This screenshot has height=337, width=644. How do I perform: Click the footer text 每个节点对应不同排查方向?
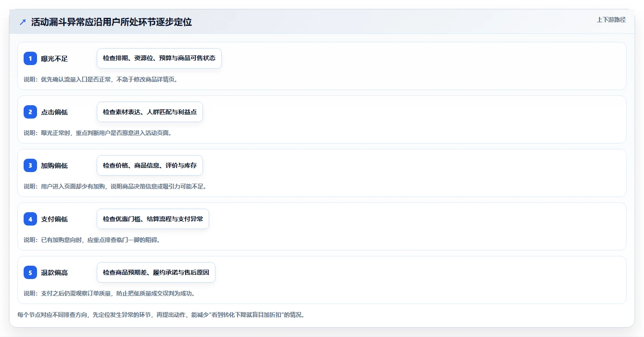pyautogui.click(x=53, y=315)
